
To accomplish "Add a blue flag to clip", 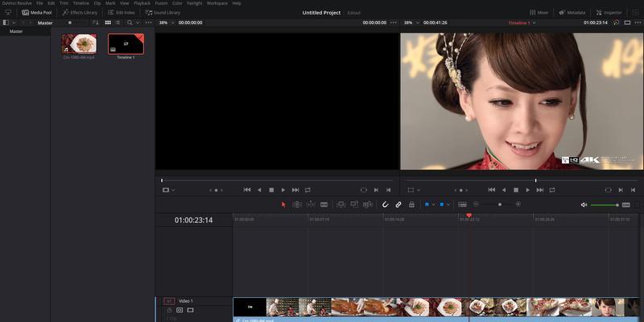I will 427,204.
